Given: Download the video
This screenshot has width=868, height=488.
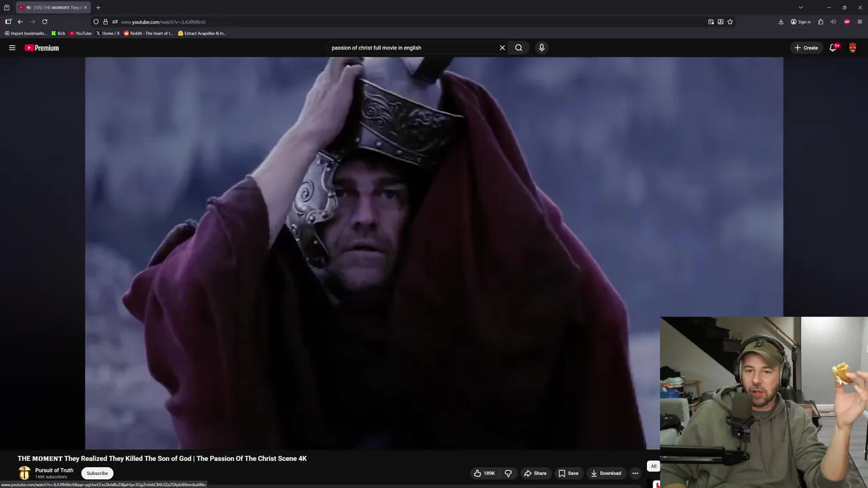Looking at the screenshot, I should [x=606, y=473].
